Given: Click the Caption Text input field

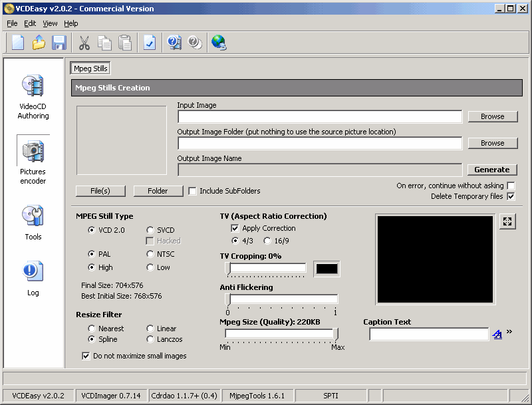Looking at the screenshot, I should 429,335.
